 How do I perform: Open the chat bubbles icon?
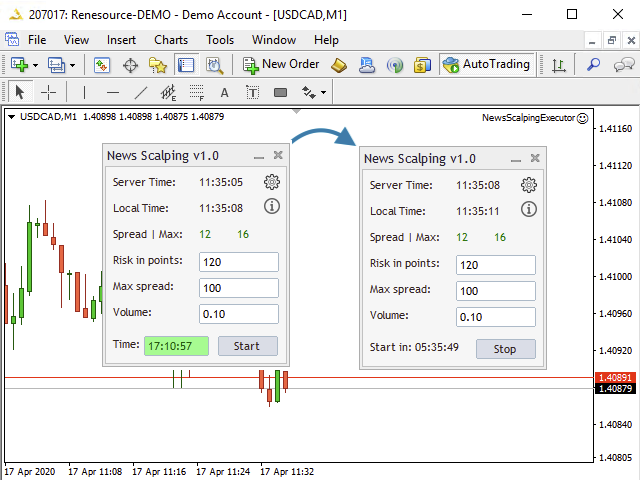click(x=624, y=64)
